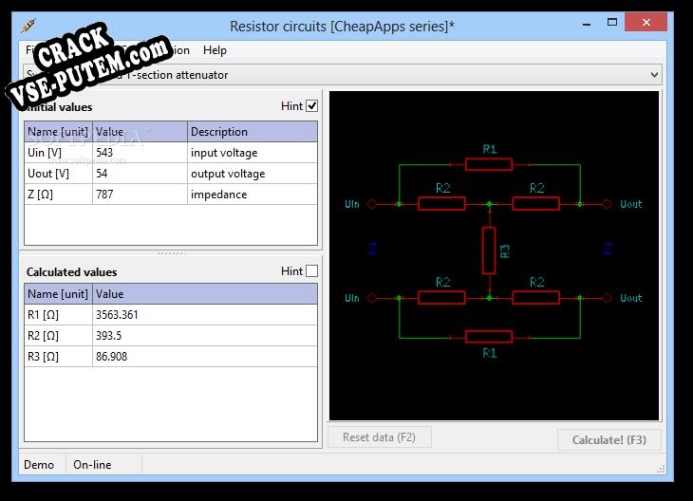Close the Resistor circuits window

(646, 22)
